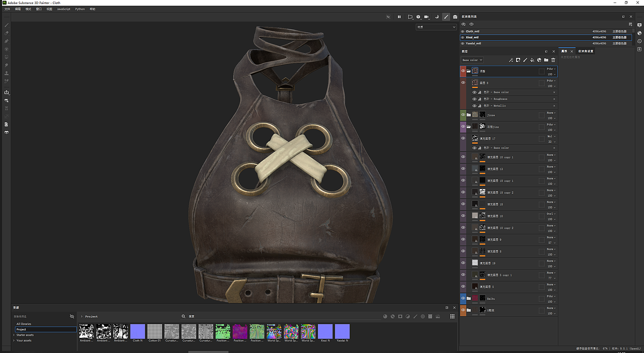Open the export textures icon in left toolbar
This screenshot has height=353, width=644.
(7, 92)
